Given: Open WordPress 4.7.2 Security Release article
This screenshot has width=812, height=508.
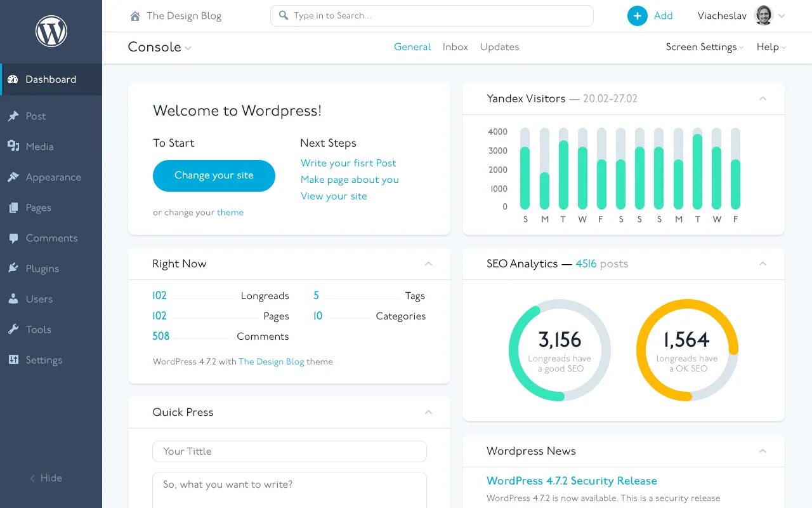Looking at the screenshot, I should pos(572,481).
